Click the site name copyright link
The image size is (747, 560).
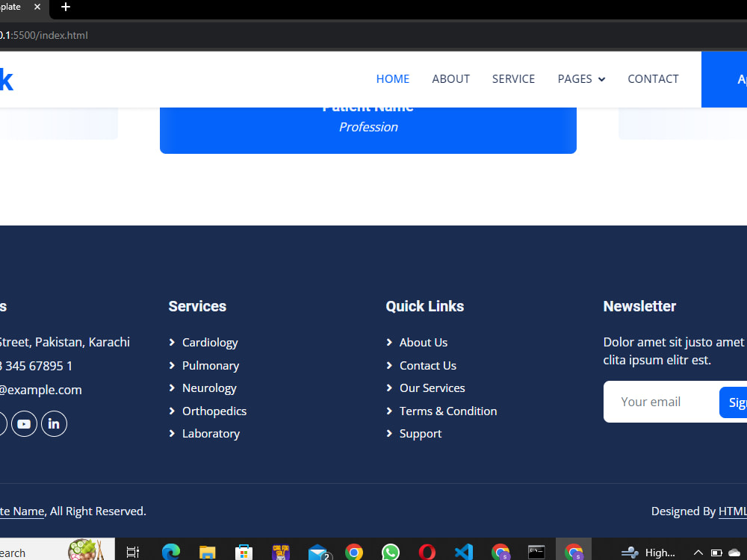click(x=22, y=511)
